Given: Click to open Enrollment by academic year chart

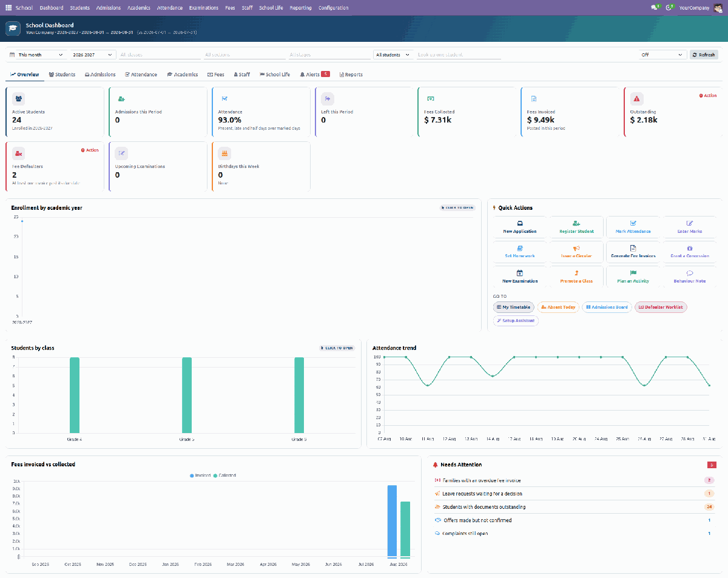Looking at the screenshot, I should point(457,208).
